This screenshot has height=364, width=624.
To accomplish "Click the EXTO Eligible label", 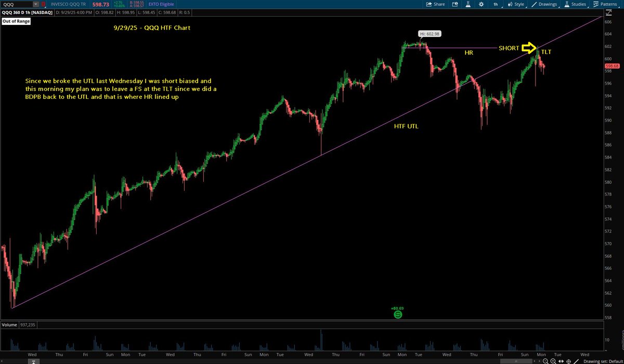I will point(160,5).
